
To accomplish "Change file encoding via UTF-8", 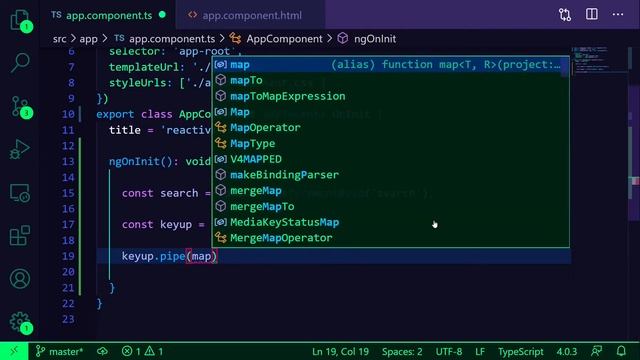I will (449, 351).
